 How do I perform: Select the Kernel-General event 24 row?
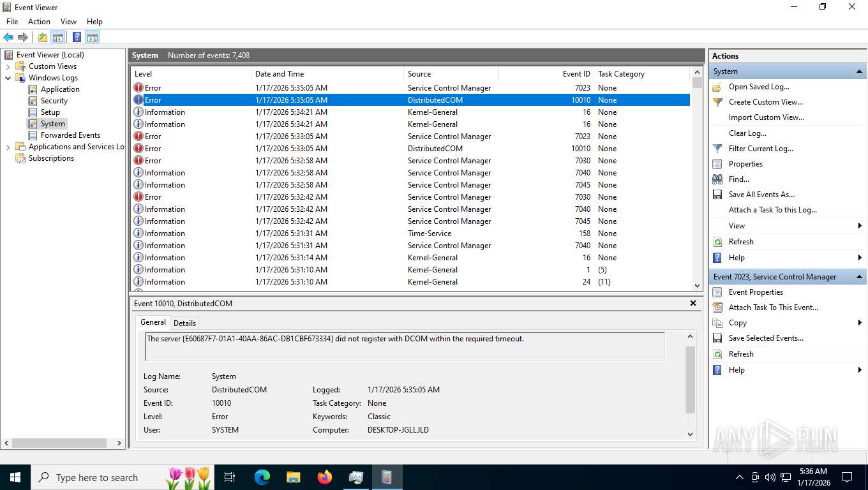[x=410, y=282]
